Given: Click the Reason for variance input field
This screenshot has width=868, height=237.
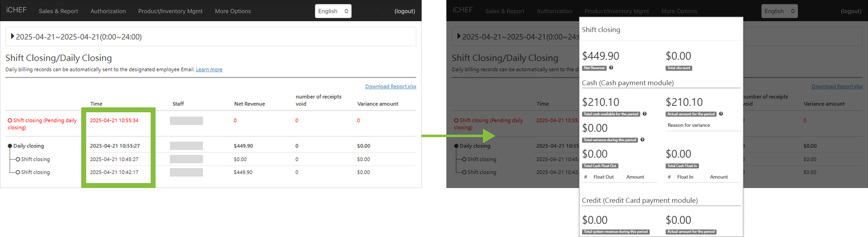Looking at the screenshot, I should point(703,125).
